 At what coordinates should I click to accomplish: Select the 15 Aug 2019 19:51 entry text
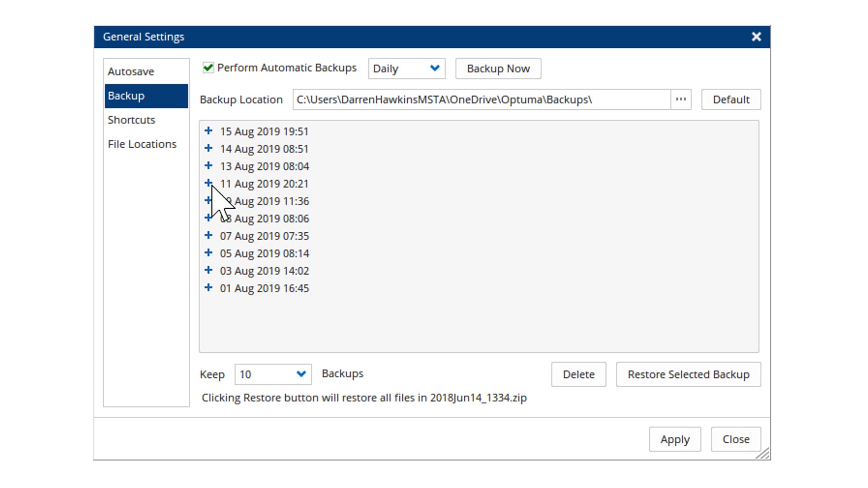(x=264, y=131)
